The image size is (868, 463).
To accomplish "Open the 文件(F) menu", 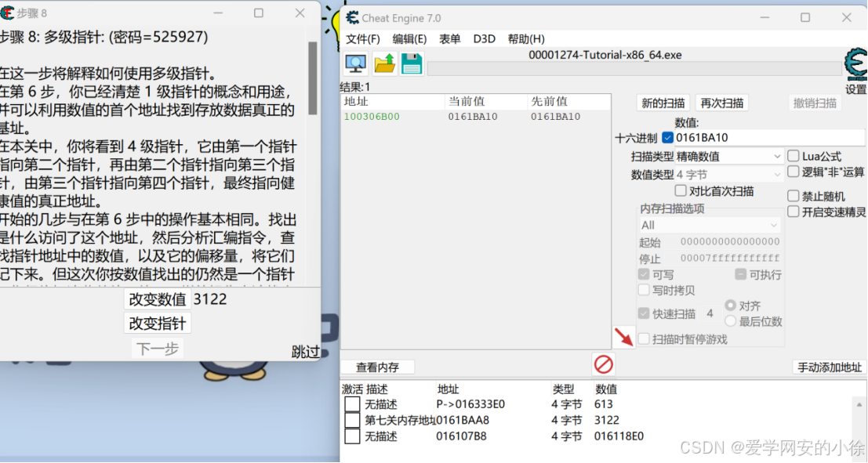I will 363,38.
